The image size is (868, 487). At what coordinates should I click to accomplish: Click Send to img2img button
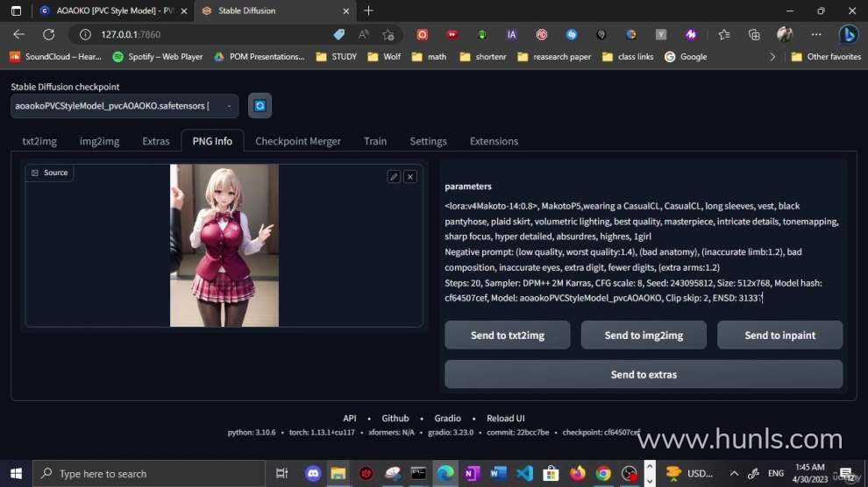(644, 335)
